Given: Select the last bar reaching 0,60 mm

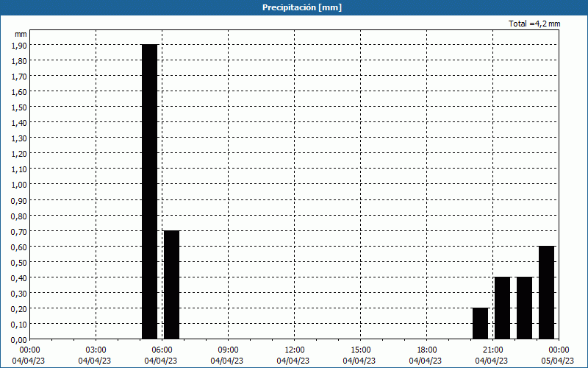Looking at the screenshot, I should point(547,292).
